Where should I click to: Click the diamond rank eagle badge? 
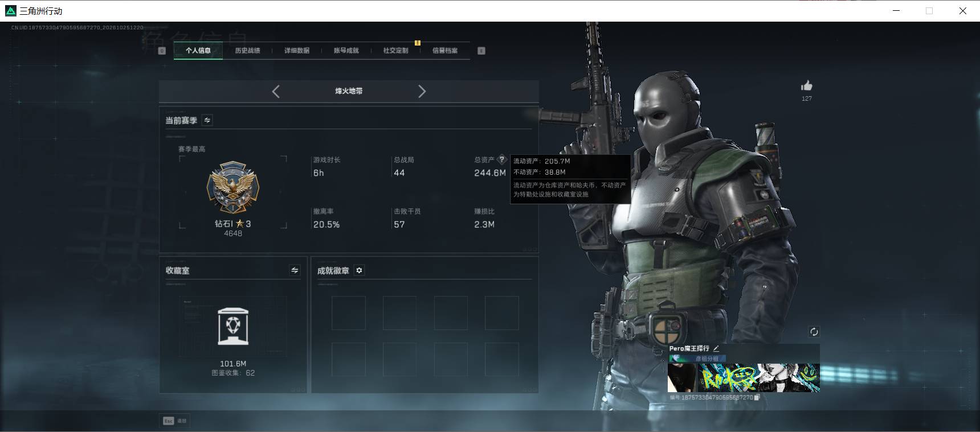[232, 187]
